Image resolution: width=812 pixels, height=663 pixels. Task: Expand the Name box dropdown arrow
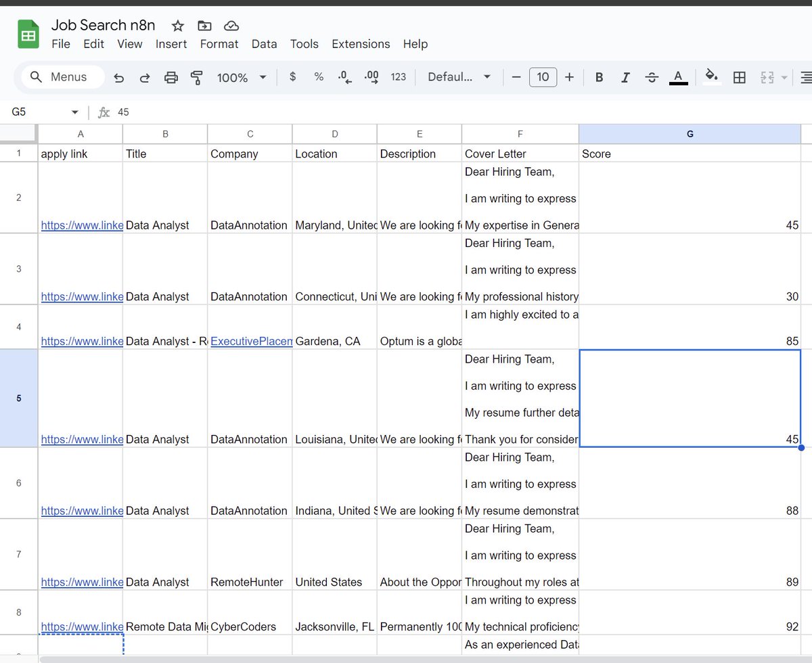[74, 112]
